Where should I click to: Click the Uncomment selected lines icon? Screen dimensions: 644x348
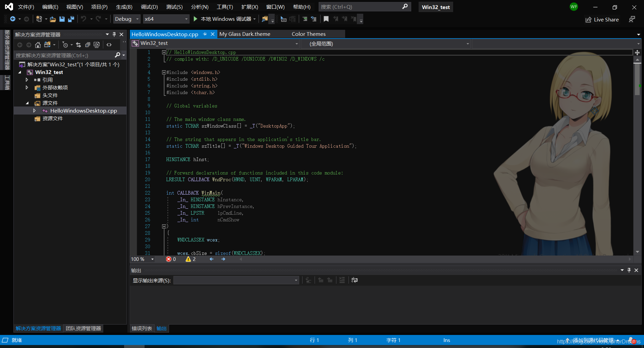point(314,19)
